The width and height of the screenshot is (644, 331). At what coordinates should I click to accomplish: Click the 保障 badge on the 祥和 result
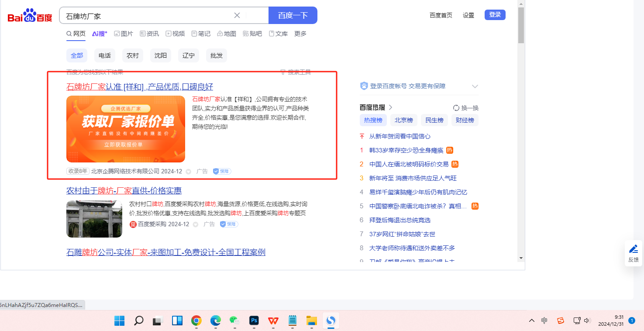(222, 171)
